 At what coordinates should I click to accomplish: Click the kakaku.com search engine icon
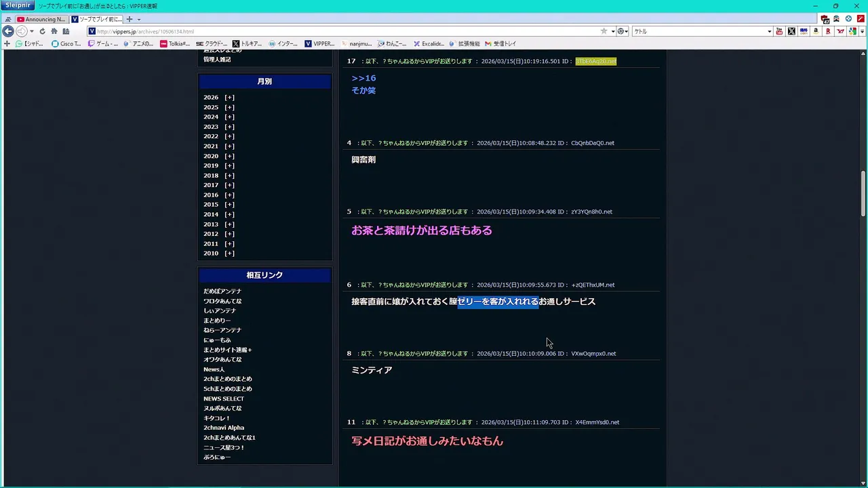pos(804,31)
